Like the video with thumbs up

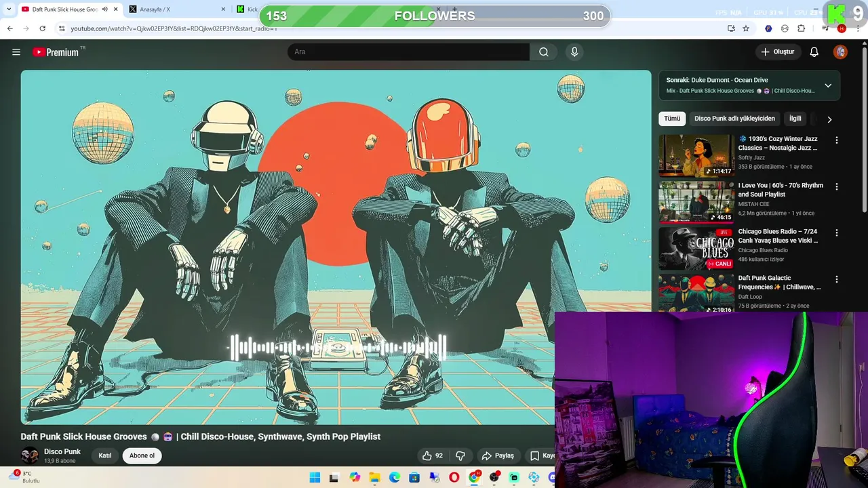coord(433,455)
